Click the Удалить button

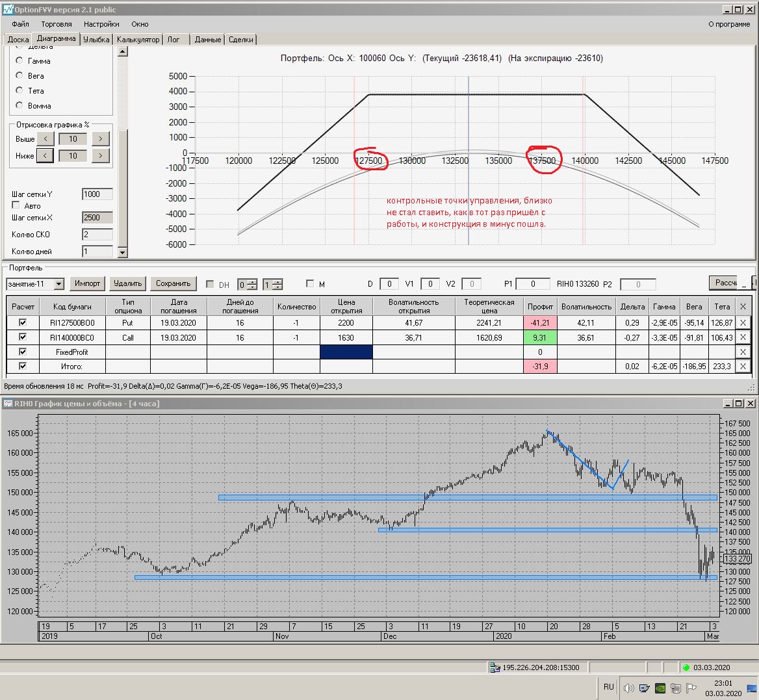pos(127,283)
